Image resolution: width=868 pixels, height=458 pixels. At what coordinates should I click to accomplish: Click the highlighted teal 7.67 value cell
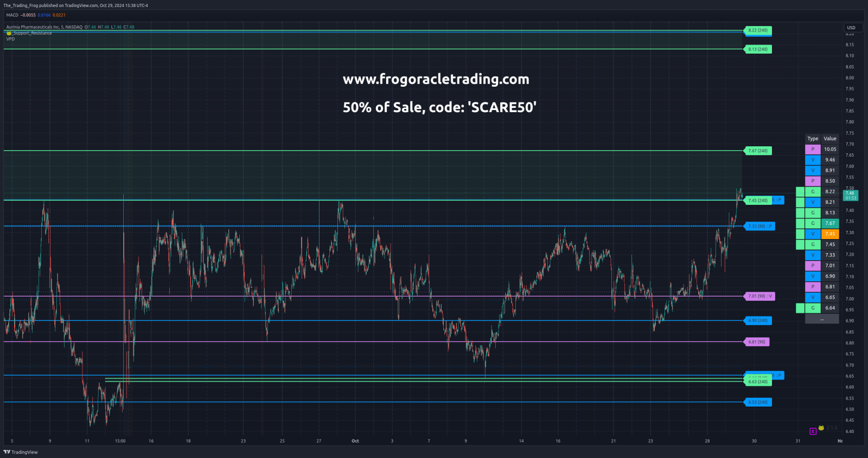point(830,223)
